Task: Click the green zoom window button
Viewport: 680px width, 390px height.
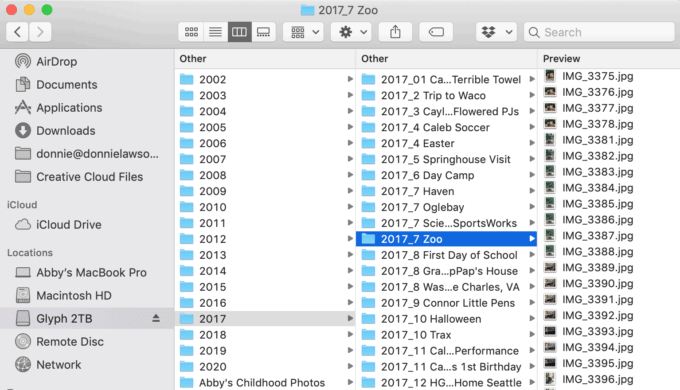Action: [x=47, y=10]
